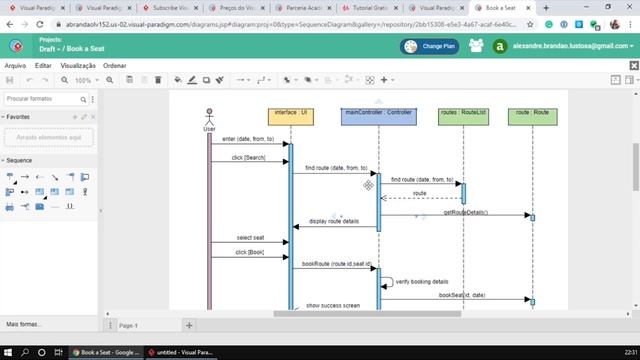Select the diagonal duration message shape
The height and width of the screenshot is (360, 640).
[55, 177]
